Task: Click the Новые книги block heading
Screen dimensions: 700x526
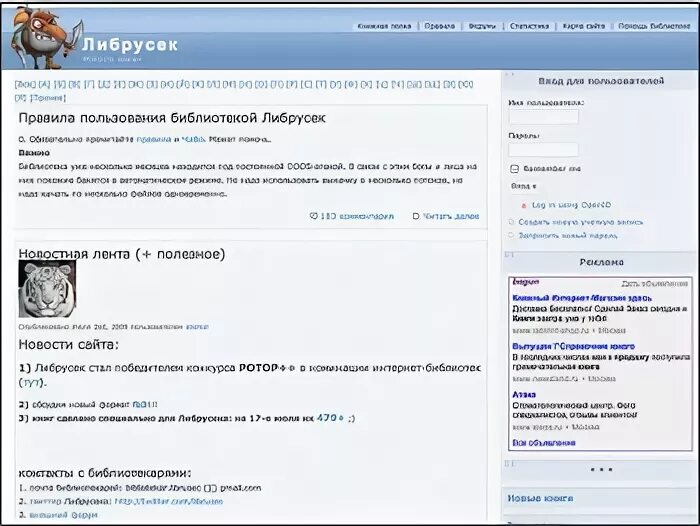Action: [x=540, y=498]
